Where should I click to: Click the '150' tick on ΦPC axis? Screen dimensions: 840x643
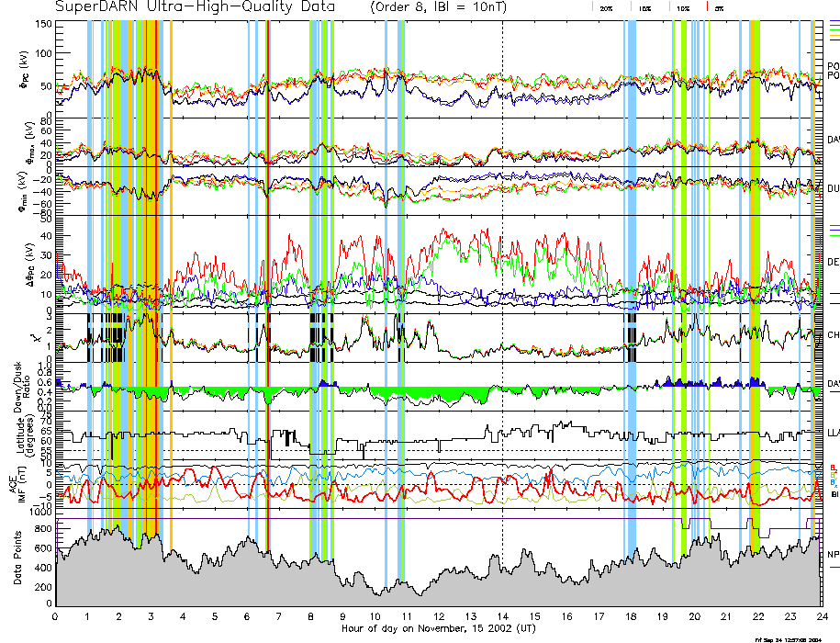[x=44, y=24]
